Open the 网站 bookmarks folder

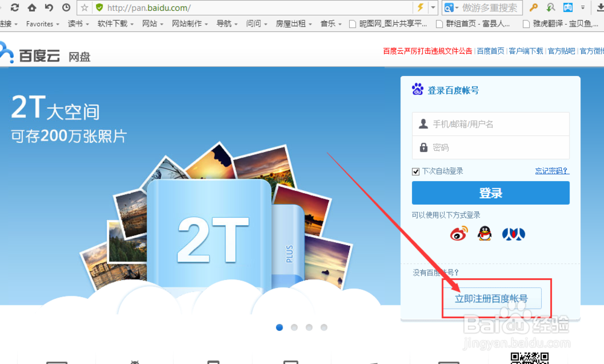pos(153,24)
